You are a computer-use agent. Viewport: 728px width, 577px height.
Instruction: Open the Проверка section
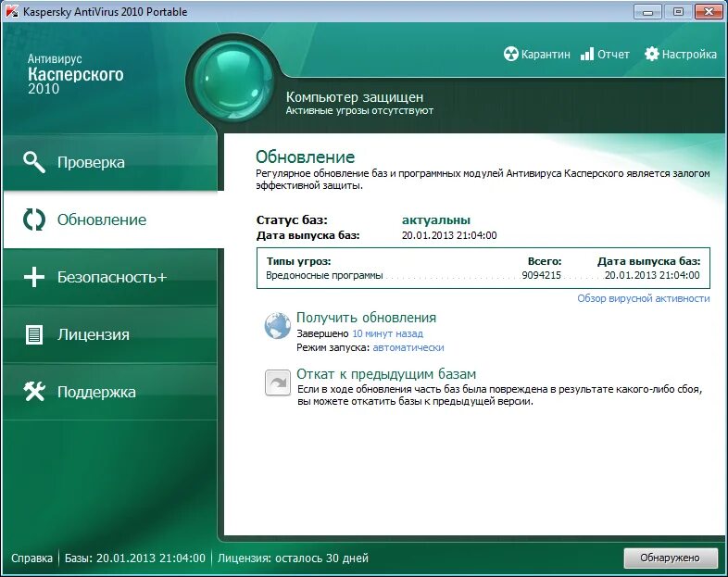[x=110, y=162]
